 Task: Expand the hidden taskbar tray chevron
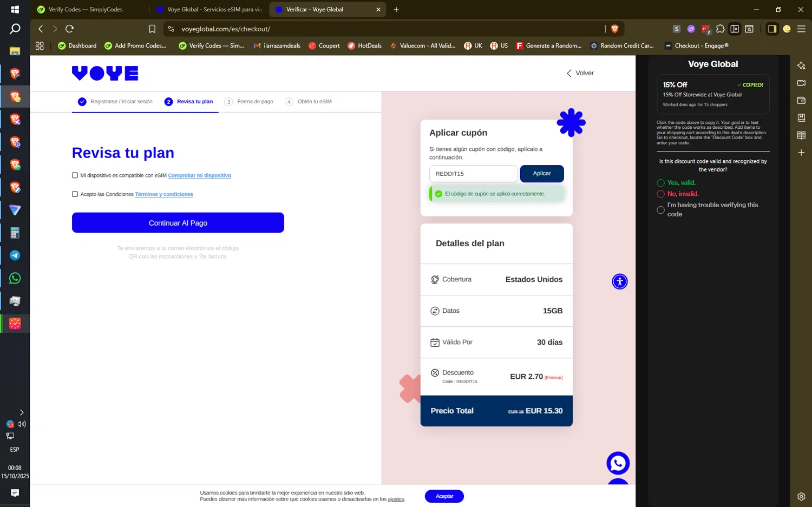point(22,412)
